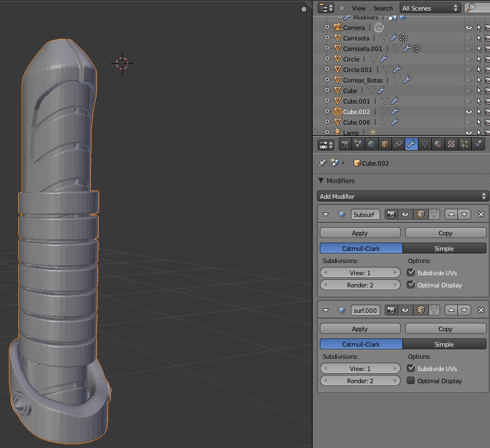Open the properties editor type selector
The width and height of the screenshot is (490, 448).
click(326, 145)
